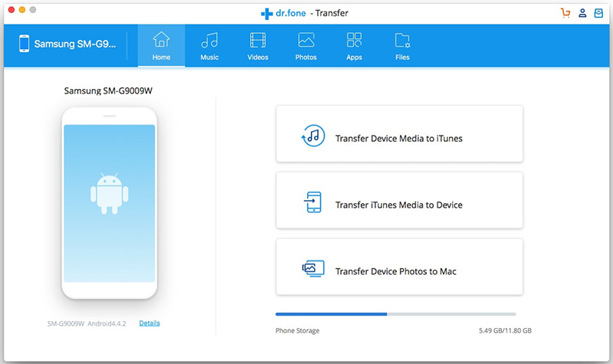Screen dimensions: 613x364
Task: Close the dr.fone window with red button
Action: pos(11,10)
